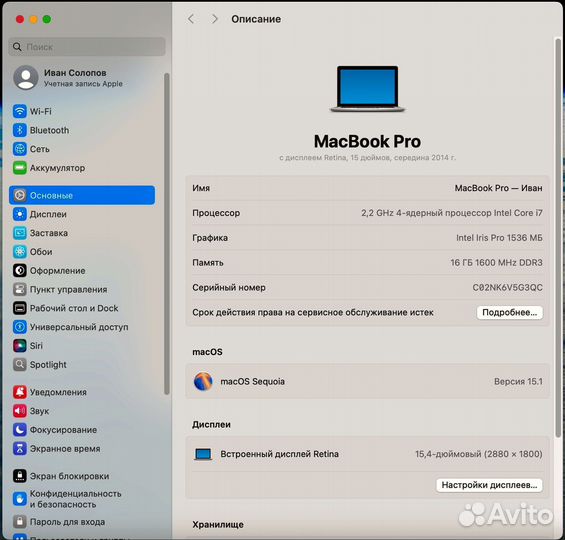Screen dimensions: 565x540
Task: Click the macOS Sequoia logo icon
Action: (x=203, y=381)
